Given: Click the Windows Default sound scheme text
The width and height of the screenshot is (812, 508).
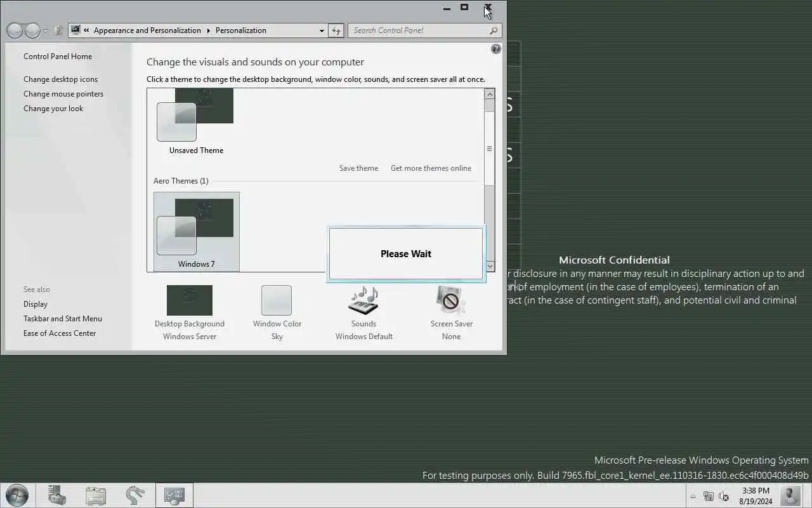Looking at the screenshot, I should click(364, 337).
